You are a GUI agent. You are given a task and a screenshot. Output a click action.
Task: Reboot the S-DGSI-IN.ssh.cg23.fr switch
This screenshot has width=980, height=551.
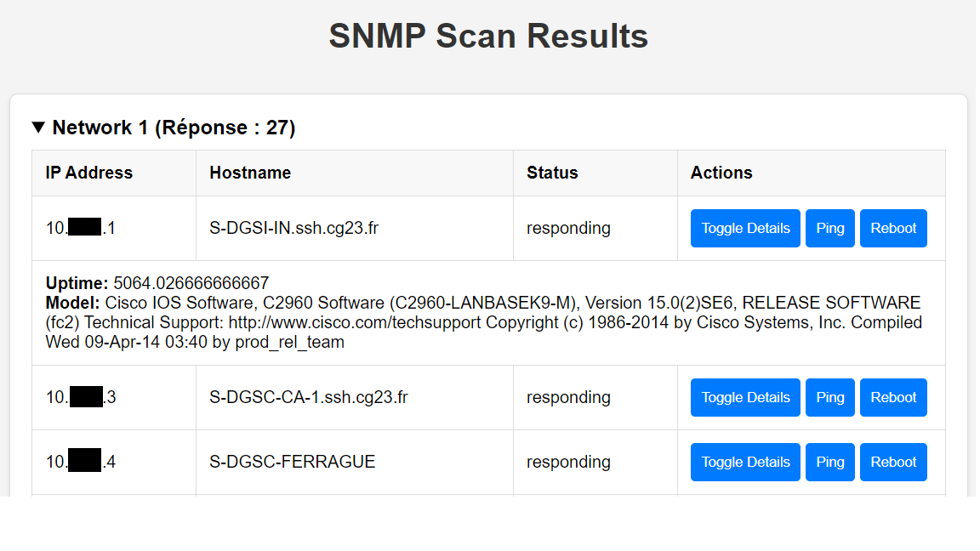pyautogui.click(x=893, y=228)
